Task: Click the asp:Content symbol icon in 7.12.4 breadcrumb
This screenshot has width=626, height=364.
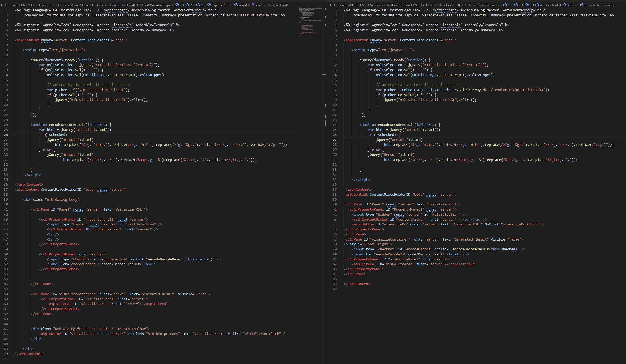Action: 209,5
